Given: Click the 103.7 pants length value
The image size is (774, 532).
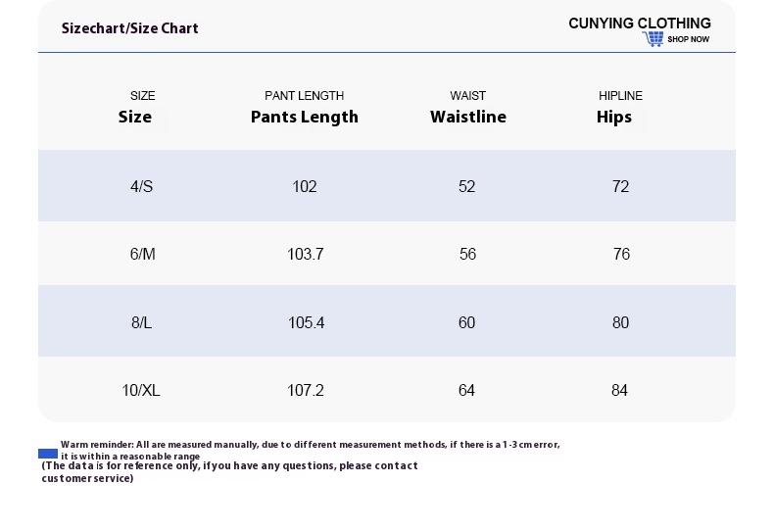Looking at the screenshot, I should pos(306,254).
